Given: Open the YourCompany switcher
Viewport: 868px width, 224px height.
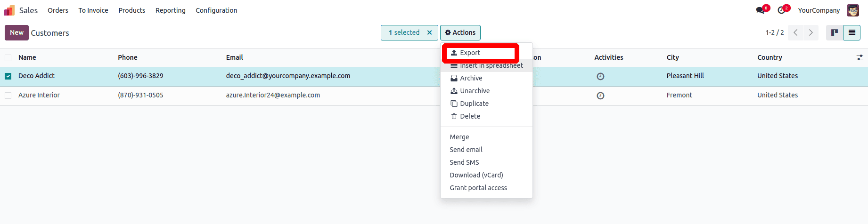Looking at the screenshot, I should (x=819, y=10).
